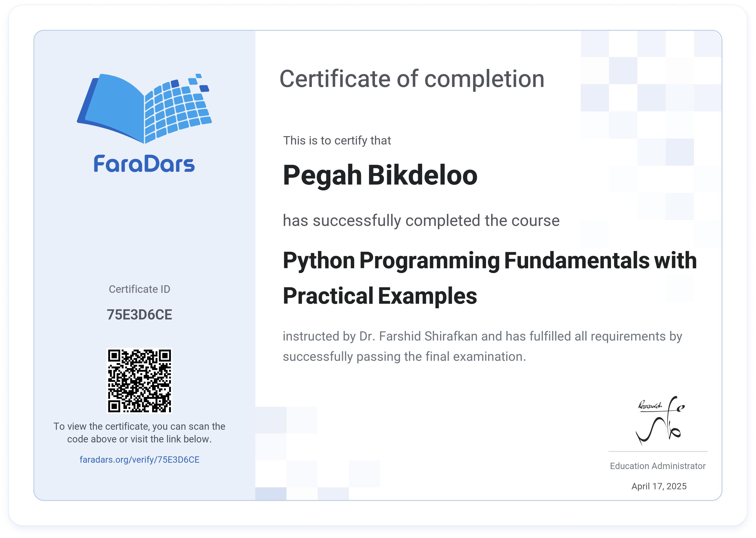Open the faradars.org/verify/75E3D6CE link
The width and height of the screenshot is (756, 538).
click(139, 460)
